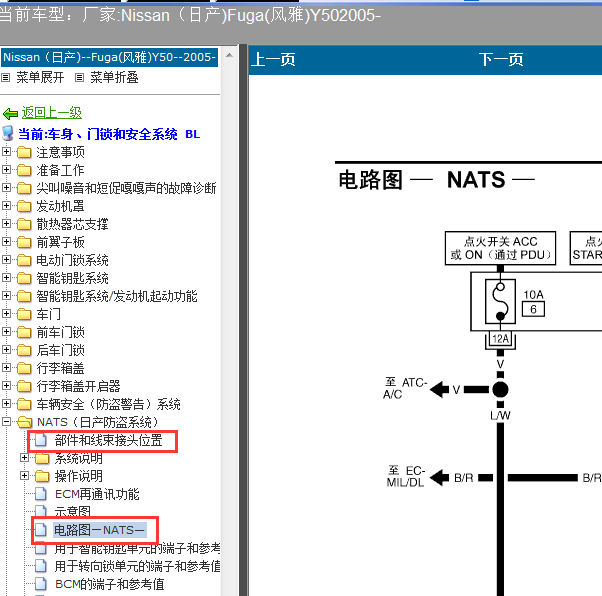Open ECM再通讯功能 page
This screenshot has height=596, width=602.
(97, 494)
